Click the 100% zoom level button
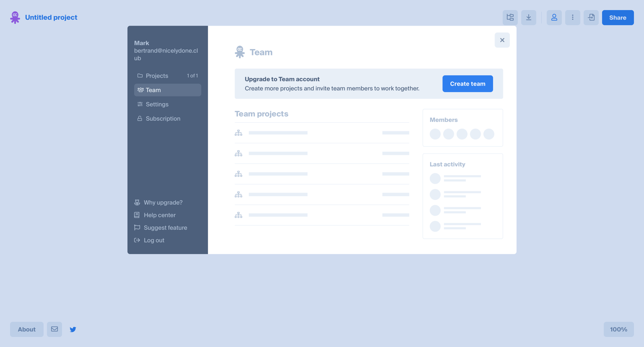 tap(618, 330)
